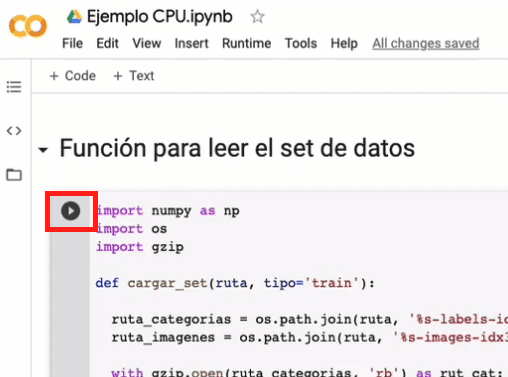Open the Tools menu
The image size is (508, 377).
click(301, 43)
